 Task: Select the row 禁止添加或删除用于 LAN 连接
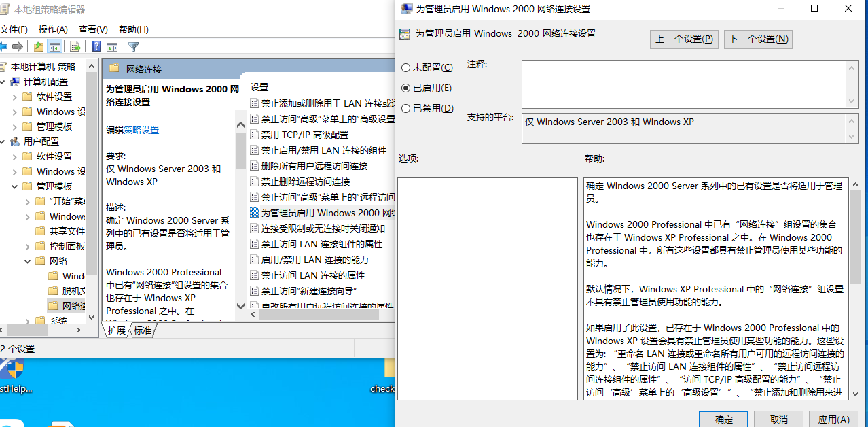323,103
